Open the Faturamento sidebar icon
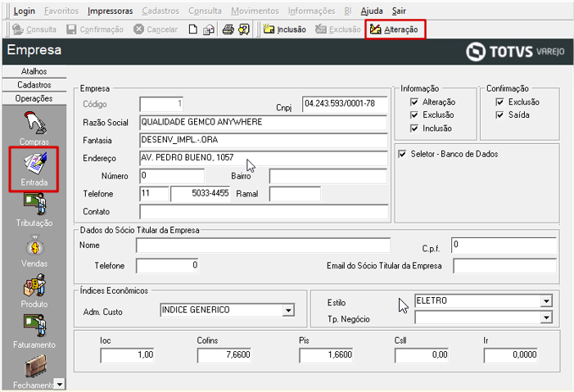Viewport: 574px width, 392px height. point(34,326)
